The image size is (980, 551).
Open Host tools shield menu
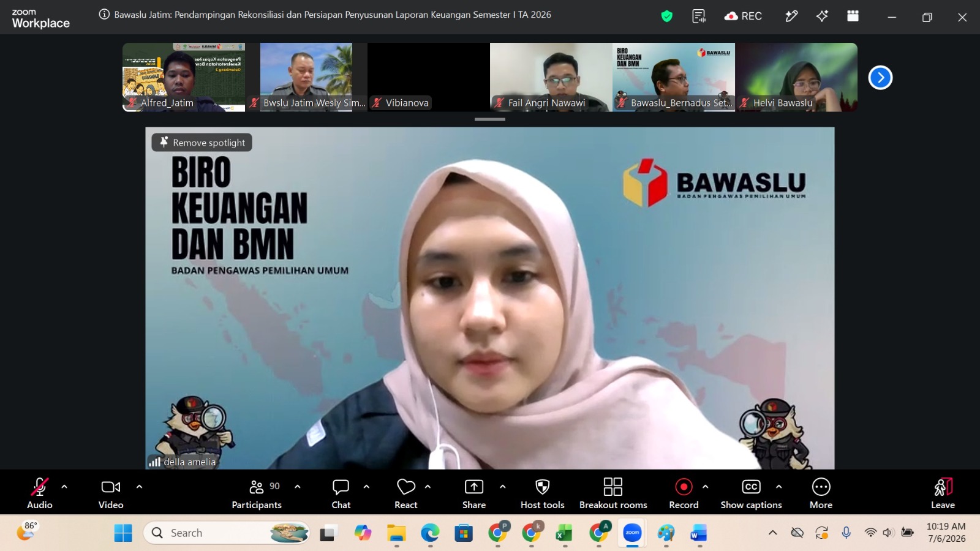(543, 493)
